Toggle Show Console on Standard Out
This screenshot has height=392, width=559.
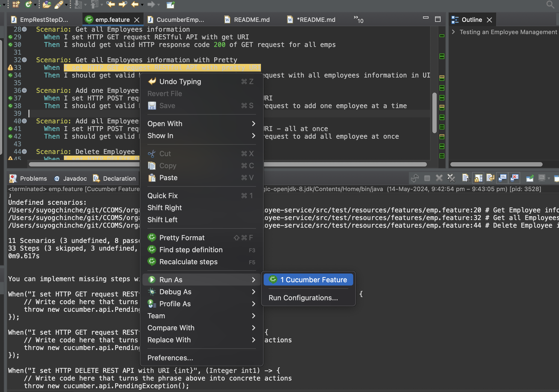click(x=502, y=178)
